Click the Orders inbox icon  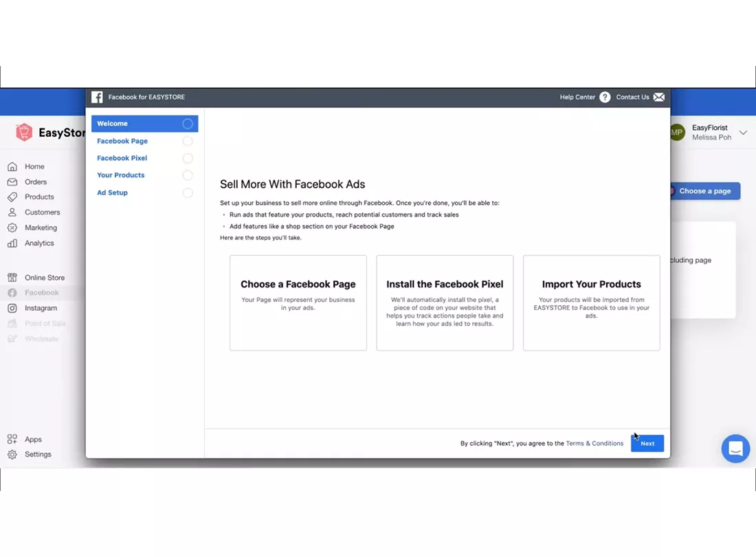click(12, 182)
